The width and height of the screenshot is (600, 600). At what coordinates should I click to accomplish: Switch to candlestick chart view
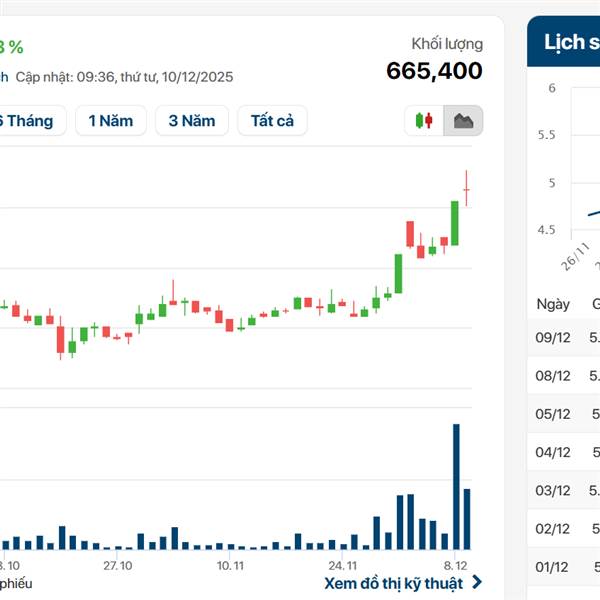click(x=424, y=121)
